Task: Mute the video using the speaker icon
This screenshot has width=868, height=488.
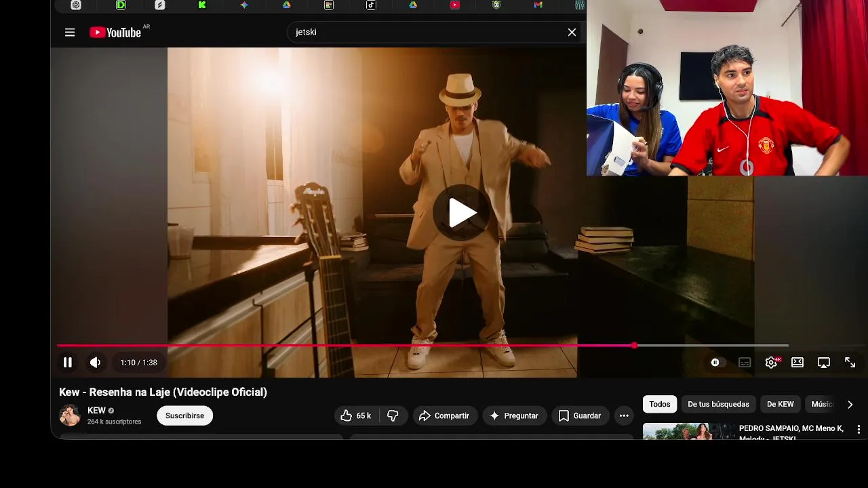Action: point(96,363)
